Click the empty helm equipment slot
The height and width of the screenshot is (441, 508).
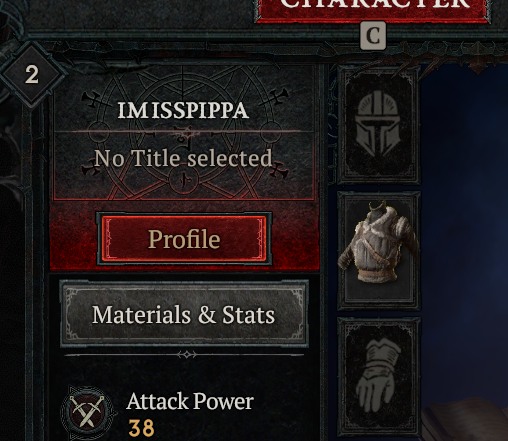point(379,124)
